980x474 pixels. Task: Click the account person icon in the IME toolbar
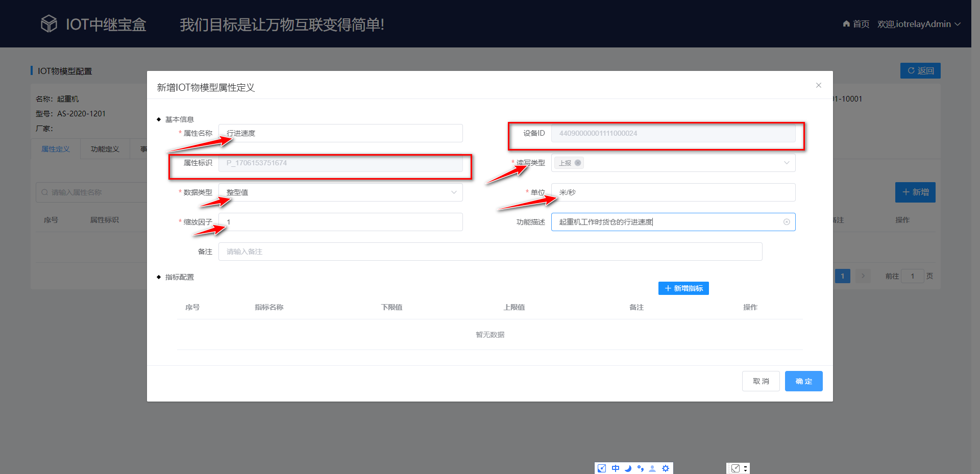coord(652,468)
